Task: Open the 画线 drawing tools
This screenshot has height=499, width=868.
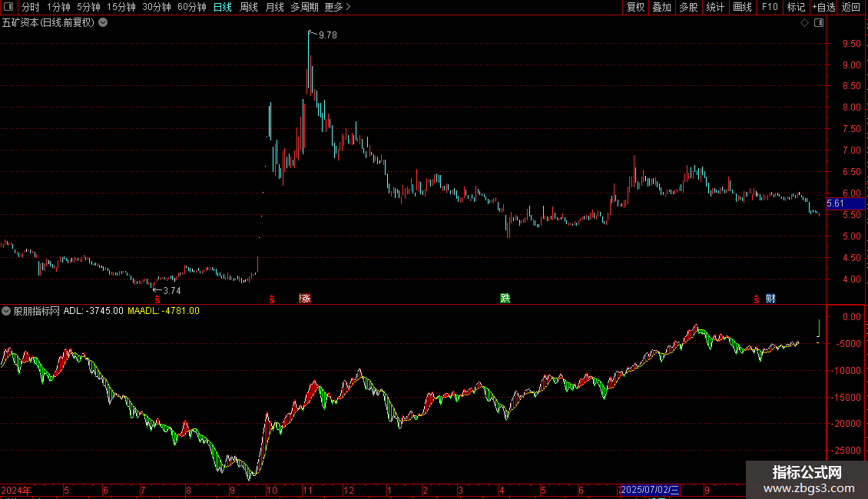Action: (742, 7)
